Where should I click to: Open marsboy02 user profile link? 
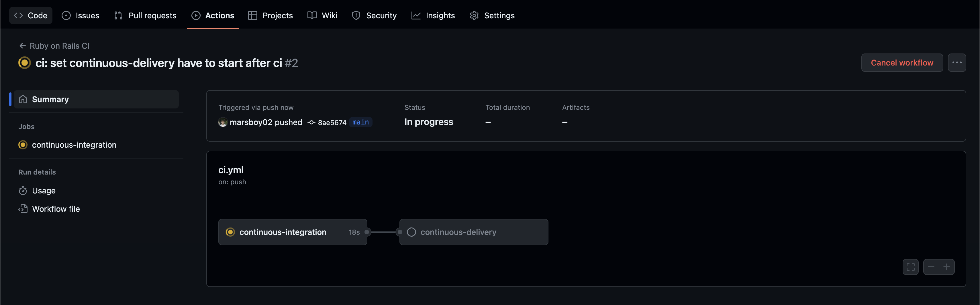251,122
